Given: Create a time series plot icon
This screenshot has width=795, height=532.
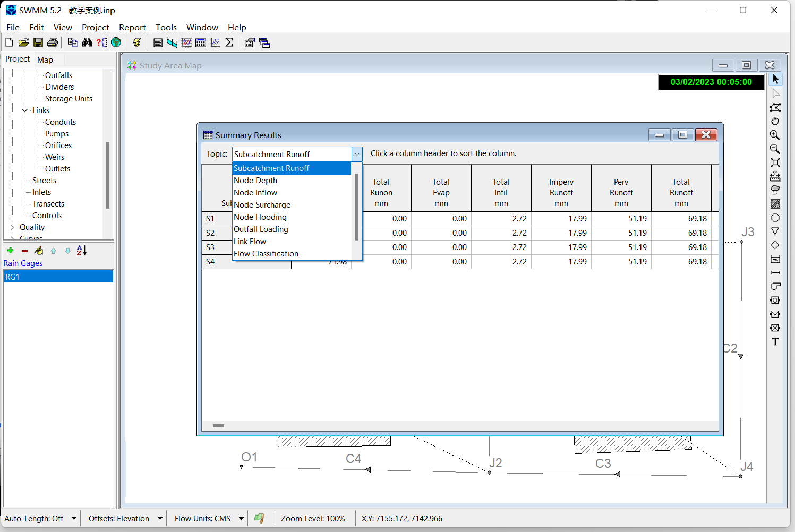Looking at the screenshot, I should coord(186,42).
